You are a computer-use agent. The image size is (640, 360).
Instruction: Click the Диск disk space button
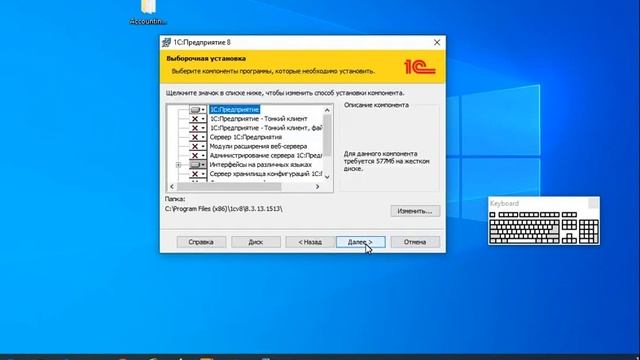click(256, 242)
